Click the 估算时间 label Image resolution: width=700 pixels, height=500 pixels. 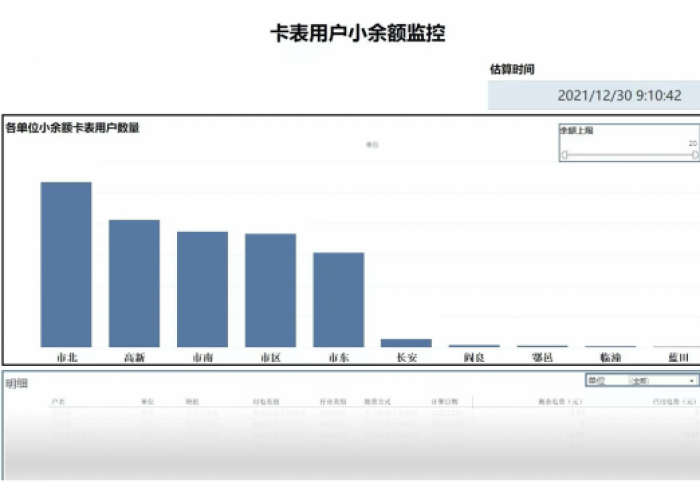coord(512,69)
